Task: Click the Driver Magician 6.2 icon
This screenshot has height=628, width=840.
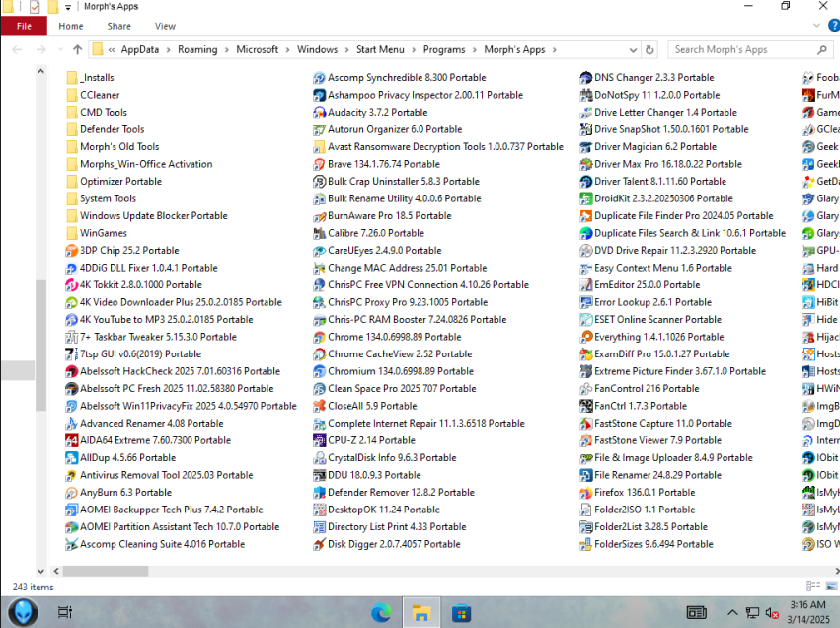Action: click(x=585, y=147)
